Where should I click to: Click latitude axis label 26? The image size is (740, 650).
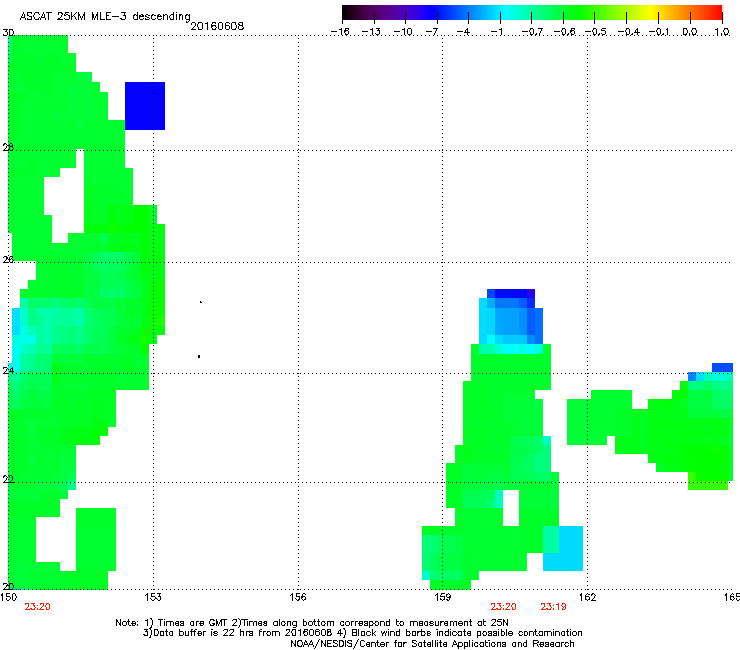pos(8,259)
